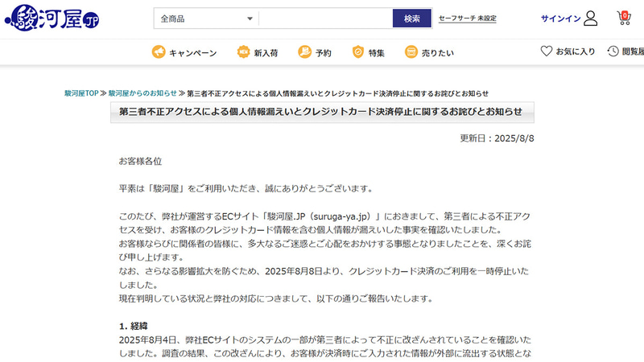
Task: Click the 駿河屋JP logo
Action: tap(52, 18)
